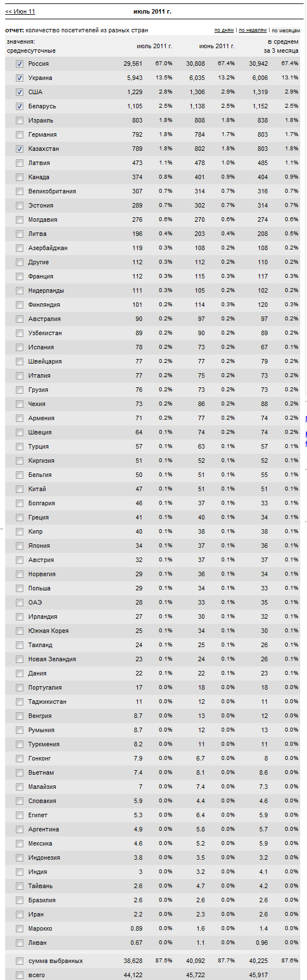This screenshot has width=307, height=980.
Task: Switch report view to по неделям
Action: pos(253,30)
